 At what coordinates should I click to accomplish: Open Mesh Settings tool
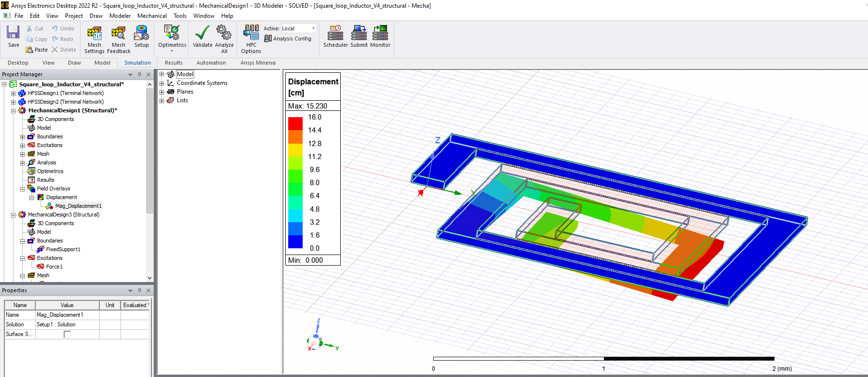(94, 33)
